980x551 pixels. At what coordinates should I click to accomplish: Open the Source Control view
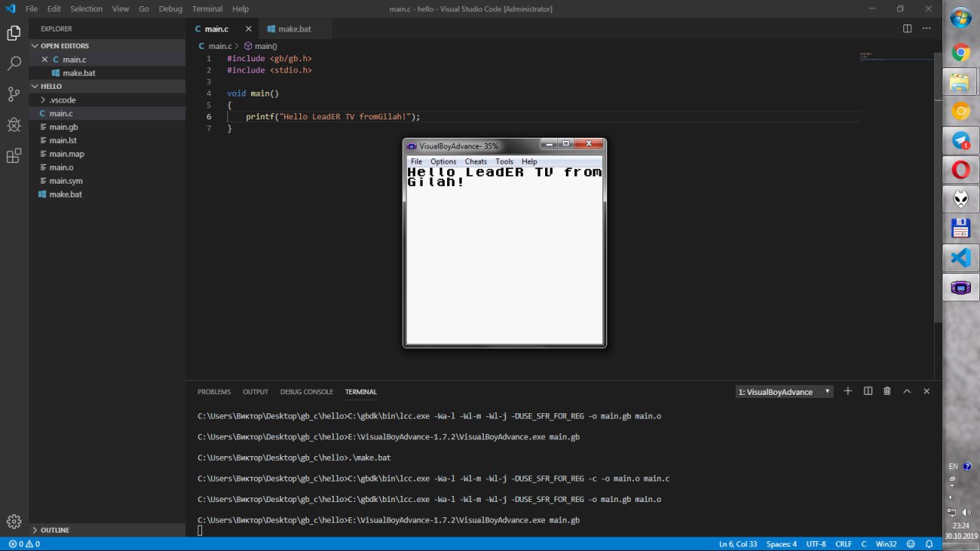click(x=14, y=94)
